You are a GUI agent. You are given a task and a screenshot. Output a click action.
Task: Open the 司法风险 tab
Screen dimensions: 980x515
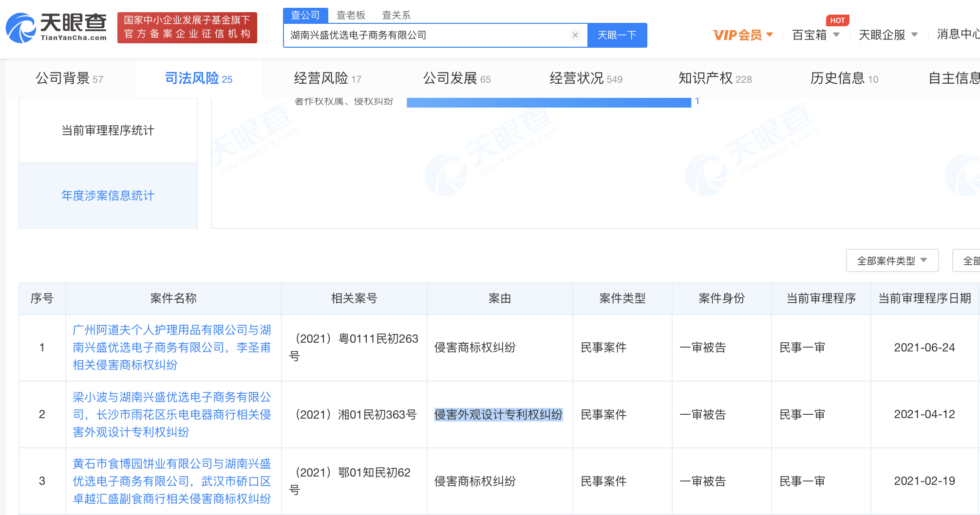pyautogui.click(x=199, y=78)
